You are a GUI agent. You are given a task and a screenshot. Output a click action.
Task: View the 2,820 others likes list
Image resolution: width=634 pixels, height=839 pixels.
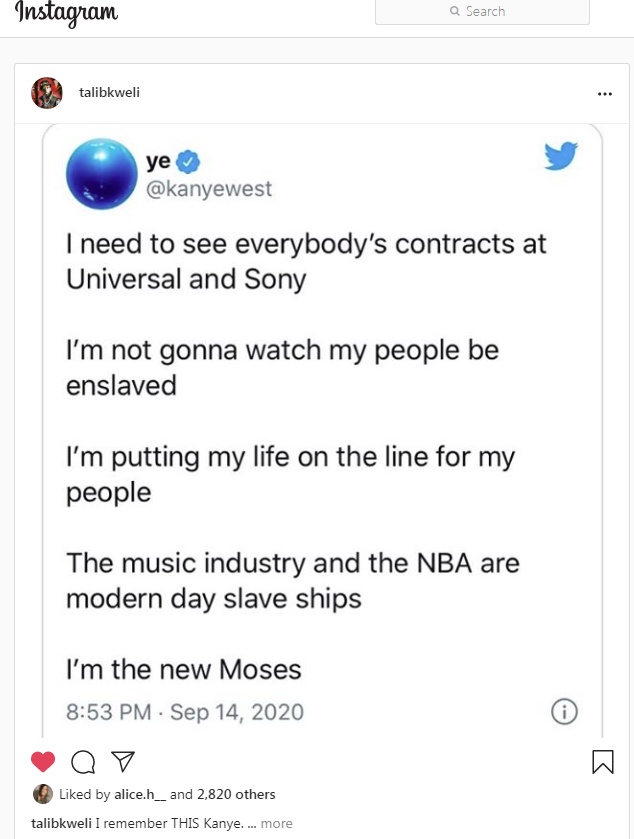[236, 795]
